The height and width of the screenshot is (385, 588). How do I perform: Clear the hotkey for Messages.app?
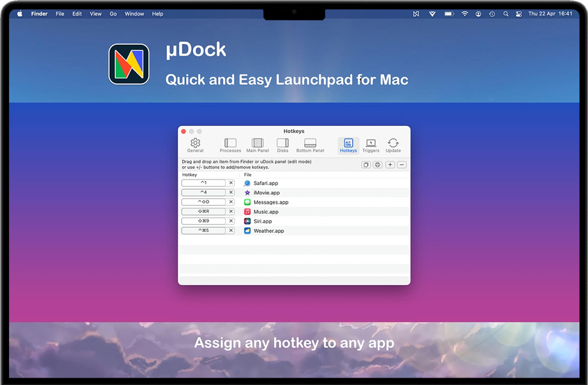pyautogui.click(x=231, y=202)
